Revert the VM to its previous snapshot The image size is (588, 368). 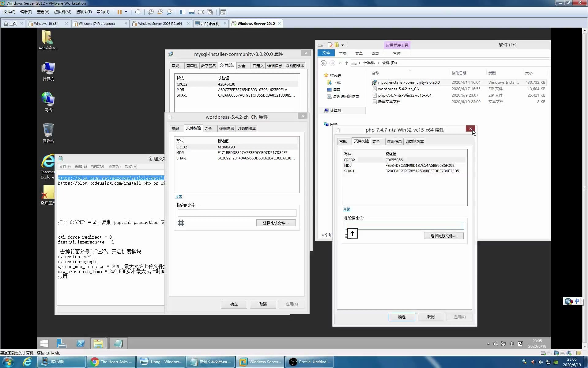[160, 12]
